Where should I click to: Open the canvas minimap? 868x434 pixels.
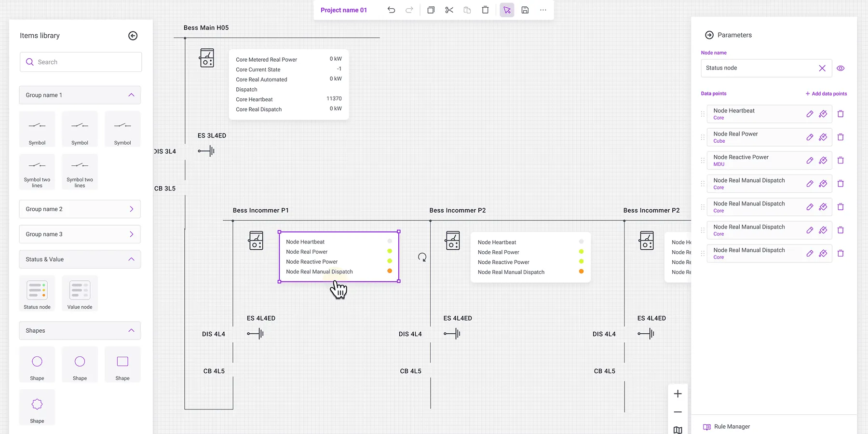[678, 430]
